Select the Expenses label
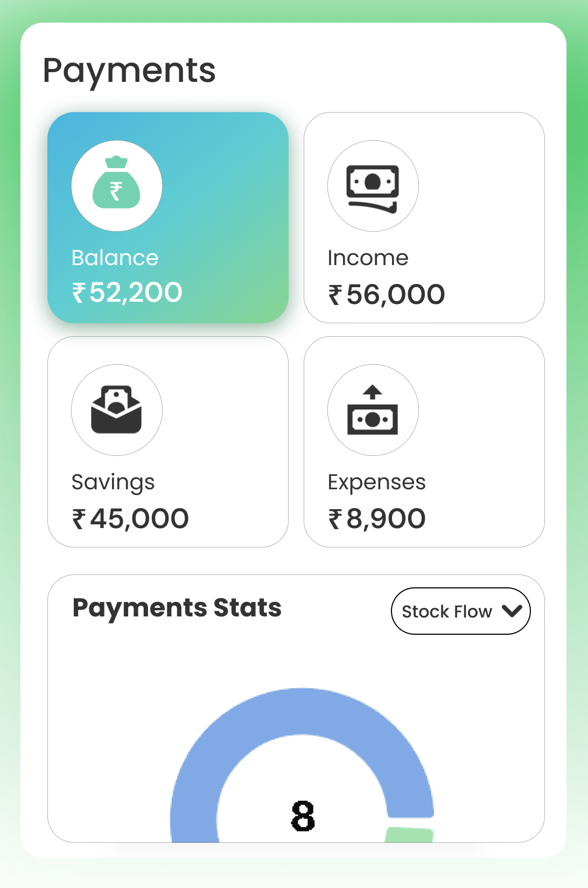The width and height of the screenshot is (588, 888). click(376, 482)
